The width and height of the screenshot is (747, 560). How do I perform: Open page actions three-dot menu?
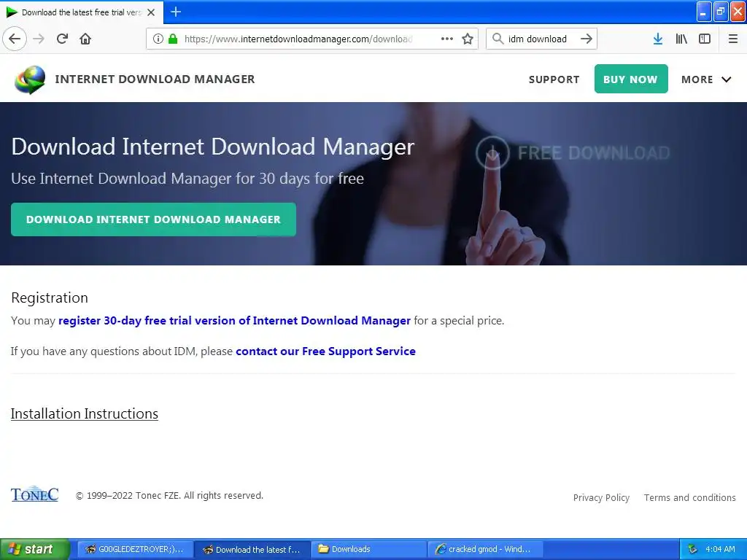tap(447, 39)
